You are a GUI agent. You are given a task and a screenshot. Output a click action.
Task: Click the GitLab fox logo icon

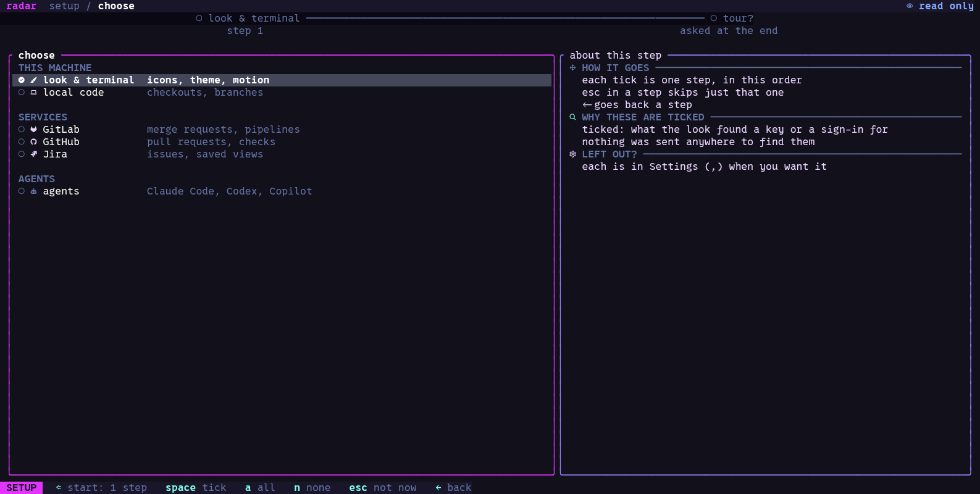click(33, 130)
